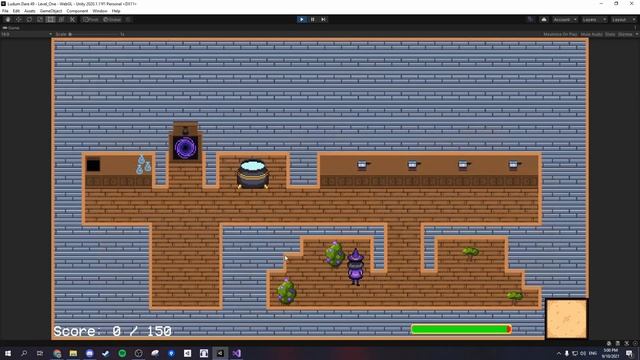Step forward one frame

(x=323, y=20)
